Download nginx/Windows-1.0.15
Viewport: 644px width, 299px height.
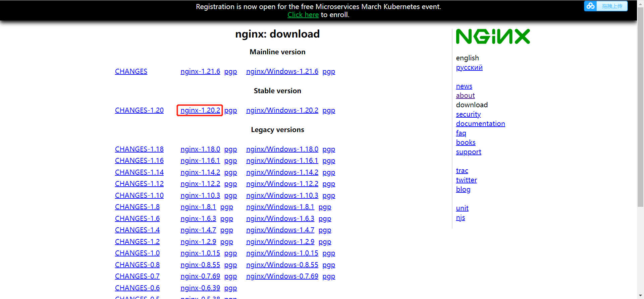pyautogui.click(x=282, y=253)
